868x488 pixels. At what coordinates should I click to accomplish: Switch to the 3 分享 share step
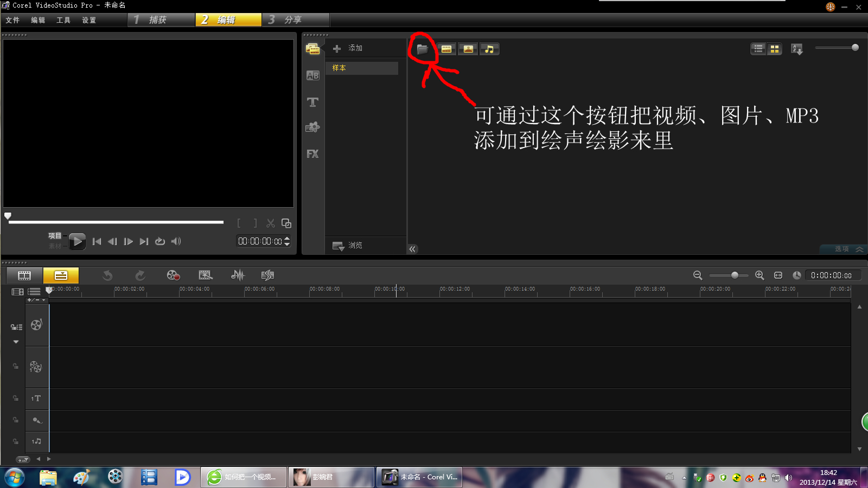(296, 20)
